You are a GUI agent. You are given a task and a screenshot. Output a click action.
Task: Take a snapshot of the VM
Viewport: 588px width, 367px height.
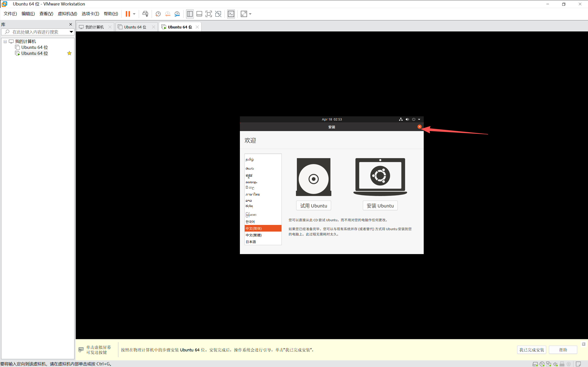(x=158, y=14)
